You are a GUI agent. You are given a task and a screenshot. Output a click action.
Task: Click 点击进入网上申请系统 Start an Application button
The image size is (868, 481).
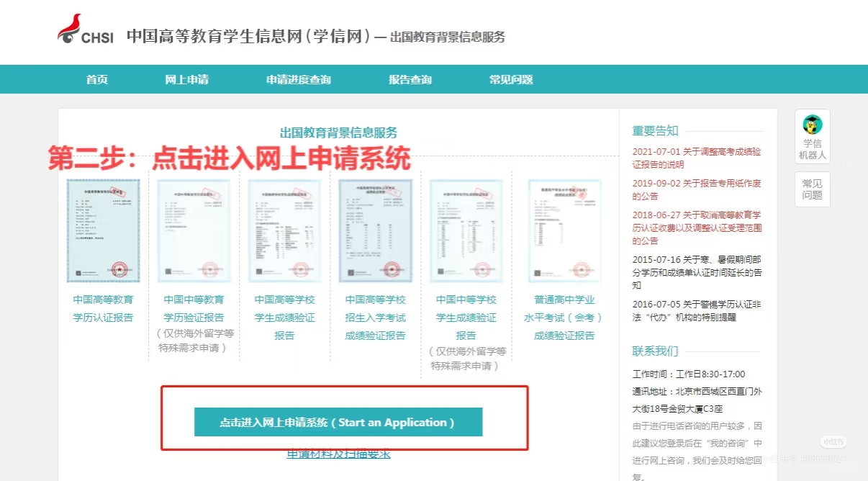[x=338, y=422]
